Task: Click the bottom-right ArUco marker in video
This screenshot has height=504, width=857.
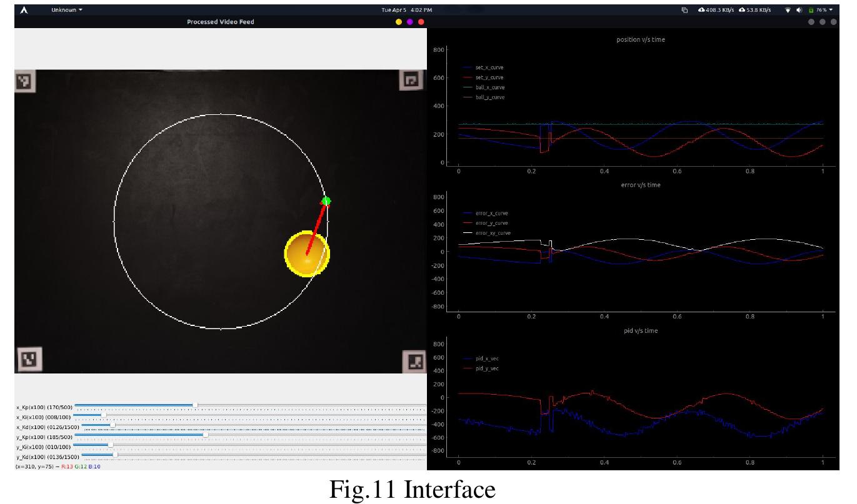Action: (414, 360)
